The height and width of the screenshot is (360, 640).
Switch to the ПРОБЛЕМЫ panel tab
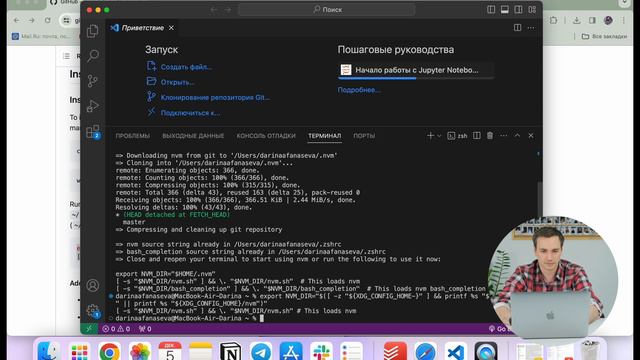(133, 136)
